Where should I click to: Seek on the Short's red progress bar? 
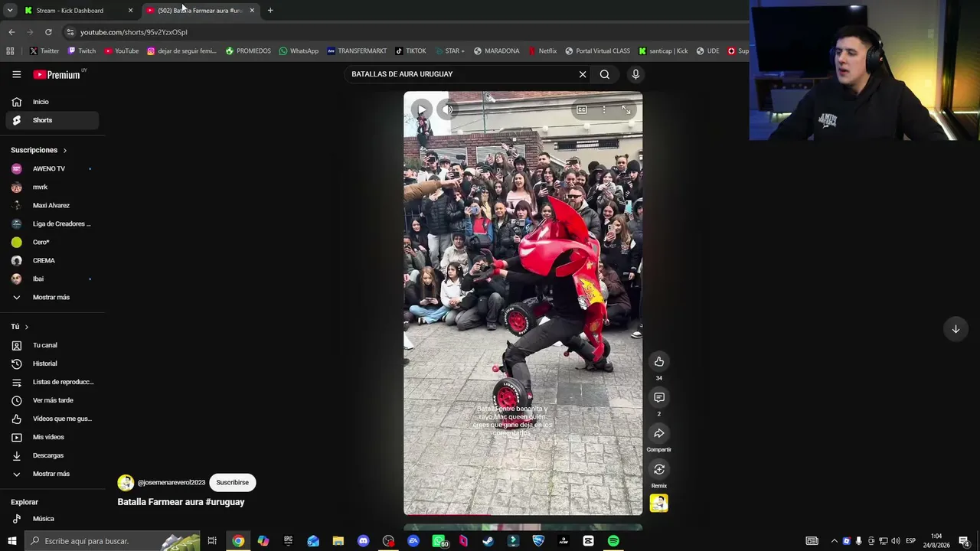pyautogui.click(x=523, y=514)
